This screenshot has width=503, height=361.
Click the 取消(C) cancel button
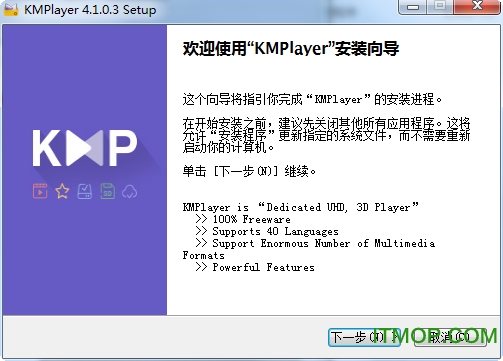(450, 337)
